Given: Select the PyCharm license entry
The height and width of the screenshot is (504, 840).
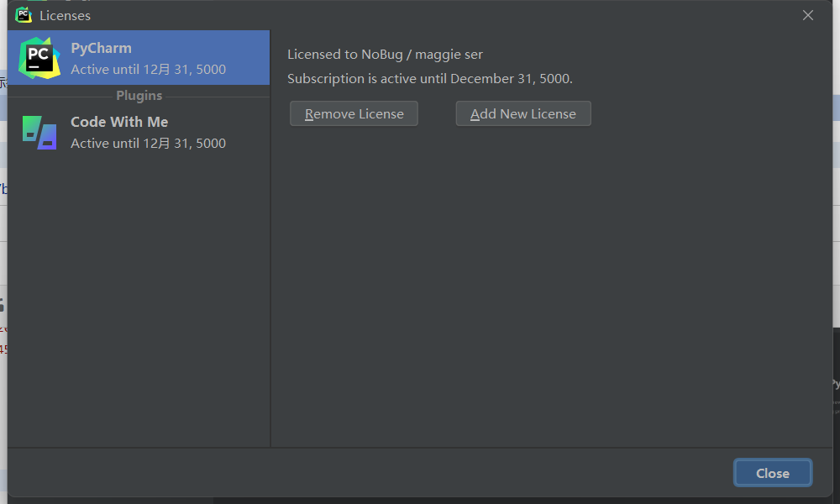Looking at the screenshot, I should point(139,58).
